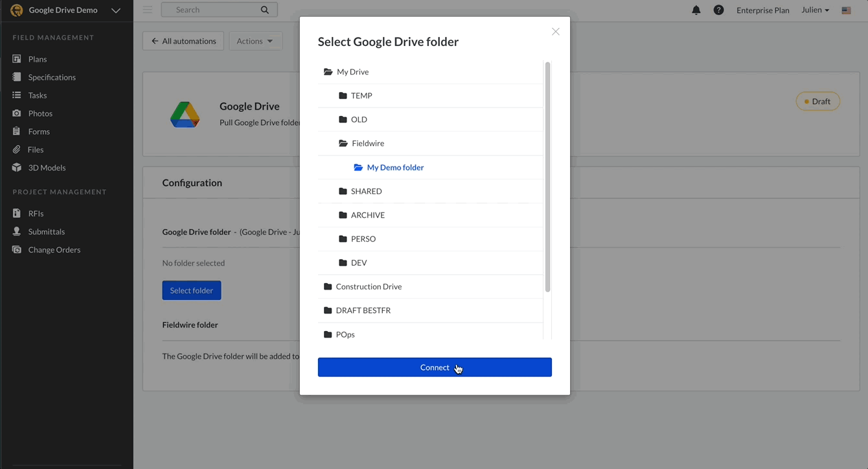Open the Submittals icon
The image size is (868, 469).
pyautogui.click(x=15, y=231)
